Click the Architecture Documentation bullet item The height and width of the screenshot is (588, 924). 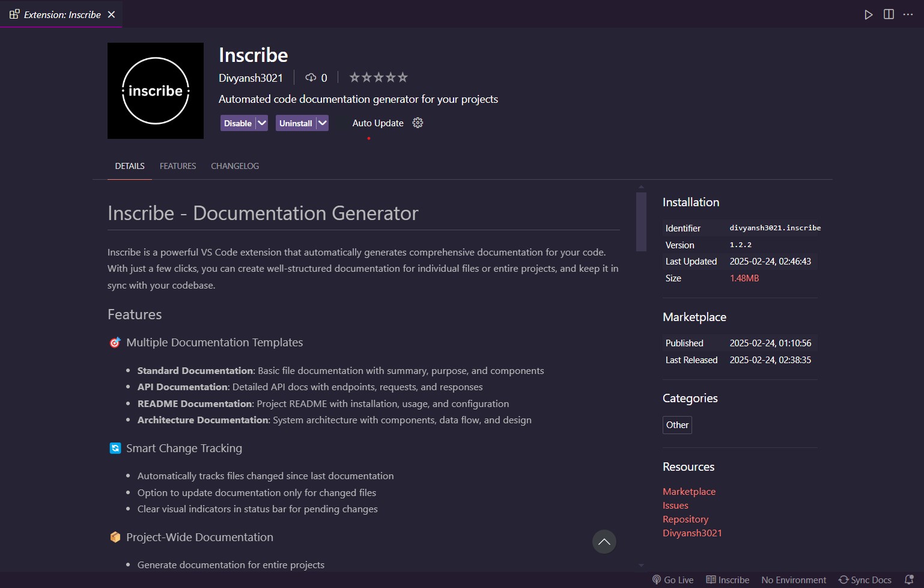click(x=334, y=420)
